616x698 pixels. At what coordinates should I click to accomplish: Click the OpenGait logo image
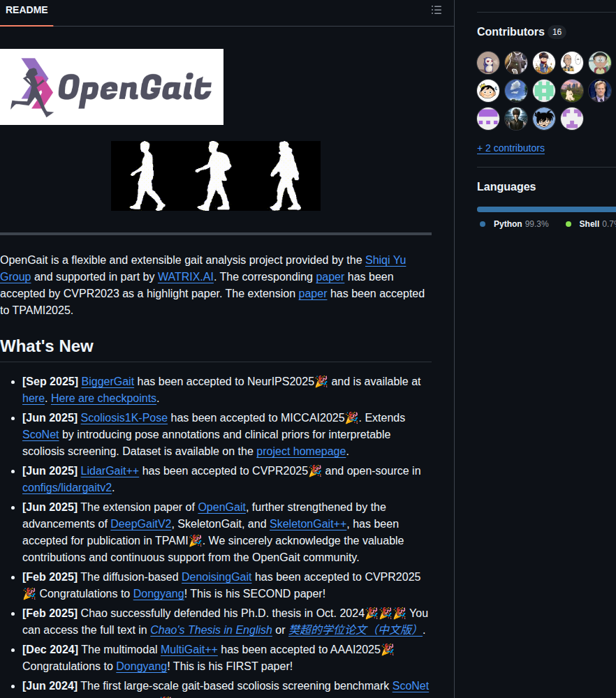(111, 87)
